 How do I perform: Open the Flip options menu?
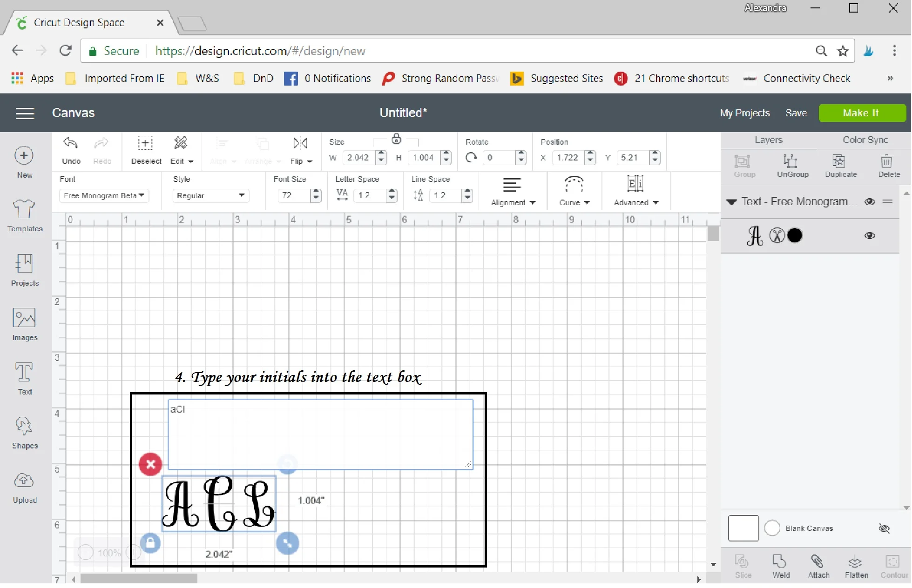click(x=301, y=150)
